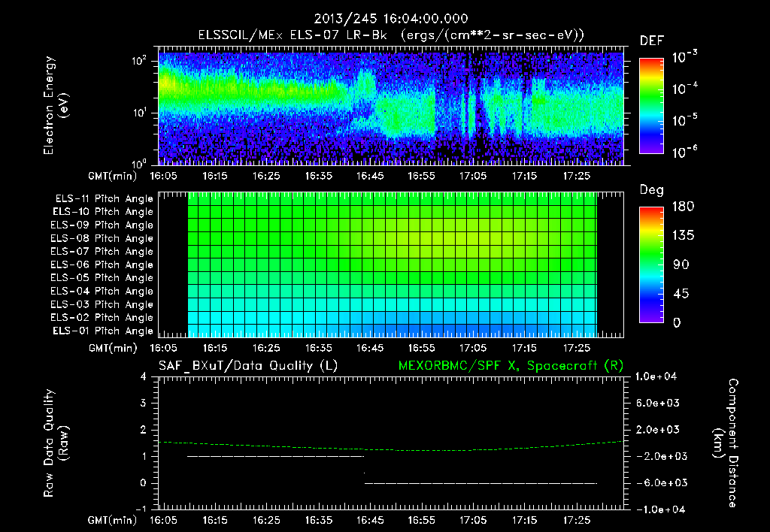The height and width of the screenshot is (532, 770).
Task: Select the SAF_BXuT/Data Quality (L) legend title
Action: pyautogui.click(x=248, y=366)
